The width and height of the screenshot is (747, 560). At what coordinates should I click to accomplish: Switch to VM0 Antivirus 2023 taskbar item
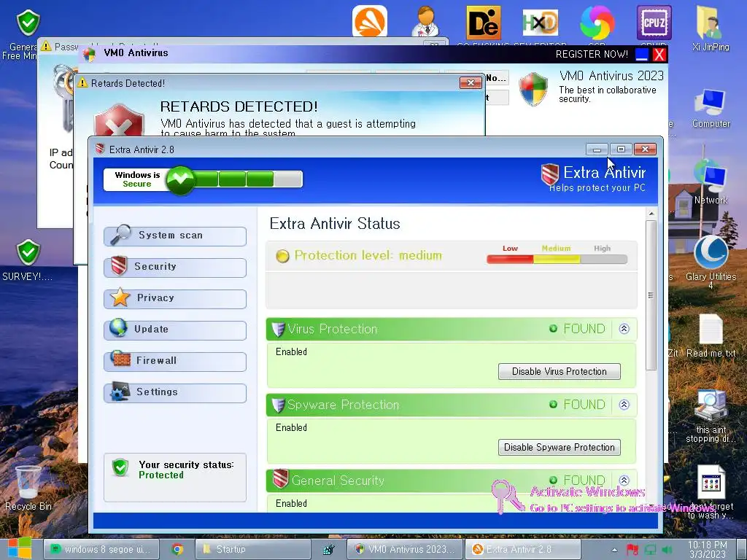pos(405,550)
